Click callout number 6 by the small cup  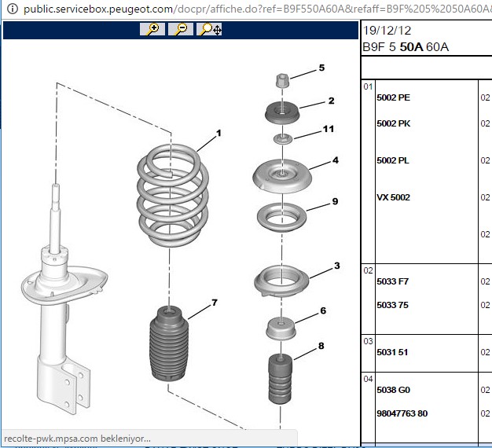[323, 310]
